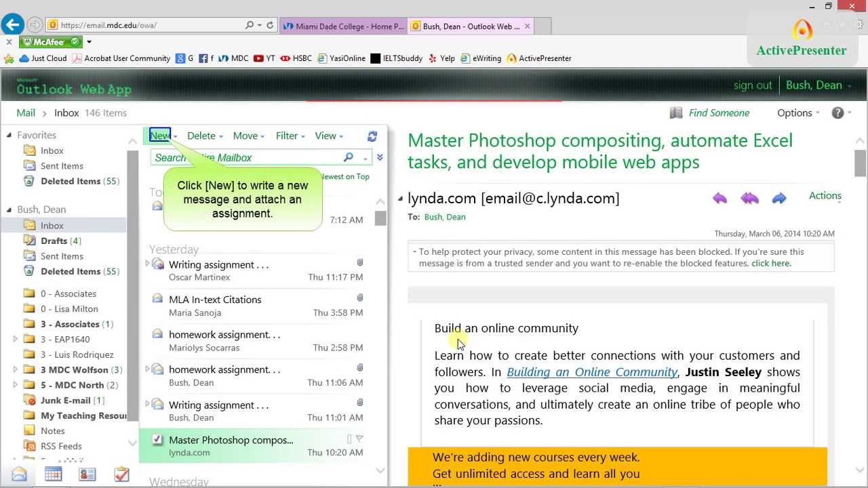Refresh the mailbox with the sync icon
Screen dimensions: 868x488
[372, 136]
